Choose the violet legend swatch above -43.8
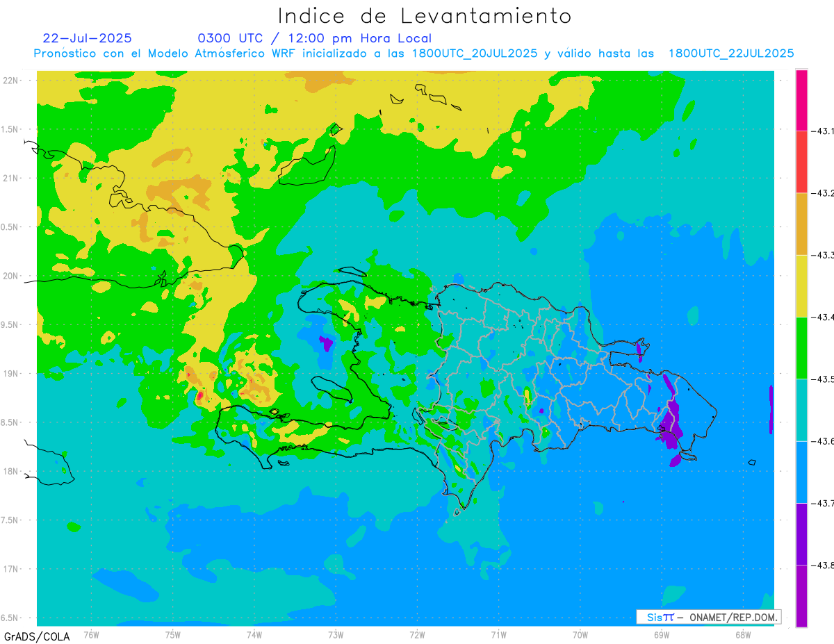The height and width of the screenshot is (644, 834). [x=801, y=534]
